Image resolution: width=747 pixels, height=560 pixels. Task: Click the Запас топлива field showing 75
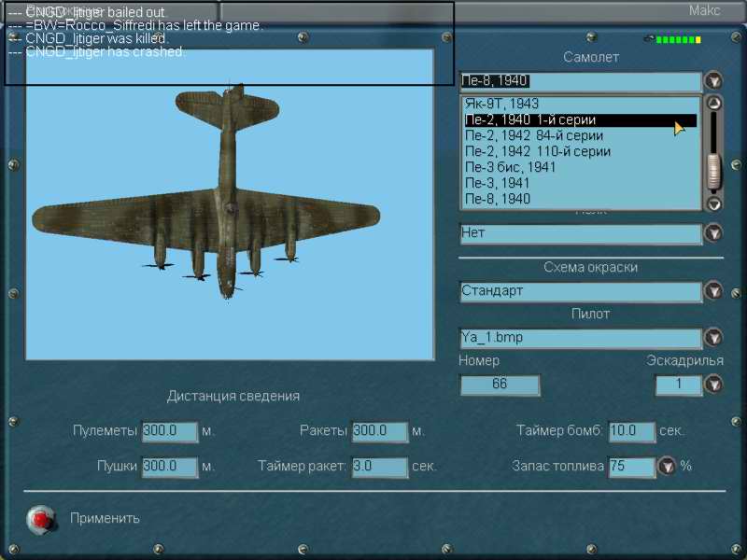coord(632,467)
